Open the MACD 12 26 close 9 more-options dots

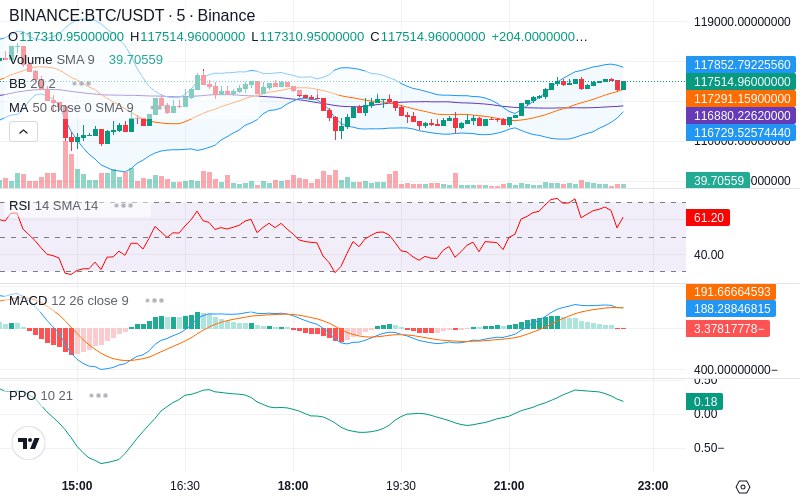155,301
